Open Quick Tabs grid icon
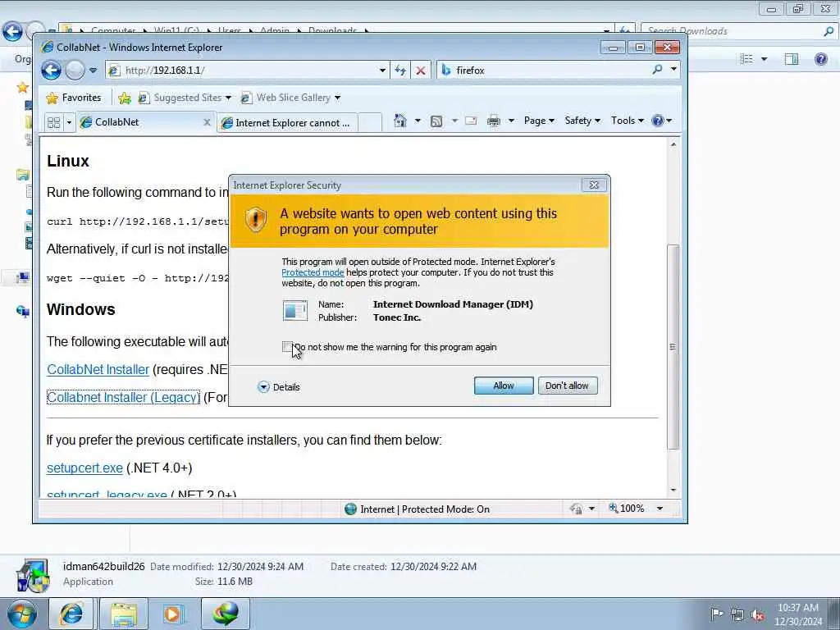 (53, 123)
